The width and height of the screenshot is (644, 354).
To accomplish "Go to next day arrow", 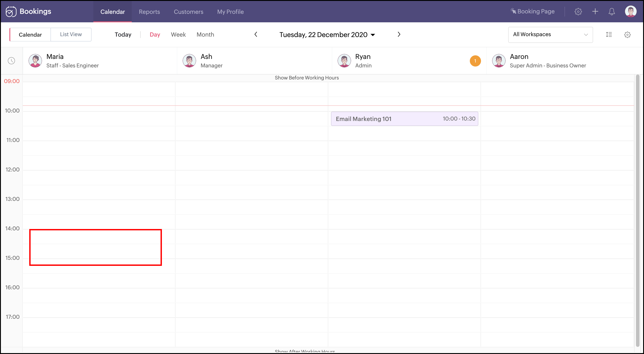I will coord(399,34).
